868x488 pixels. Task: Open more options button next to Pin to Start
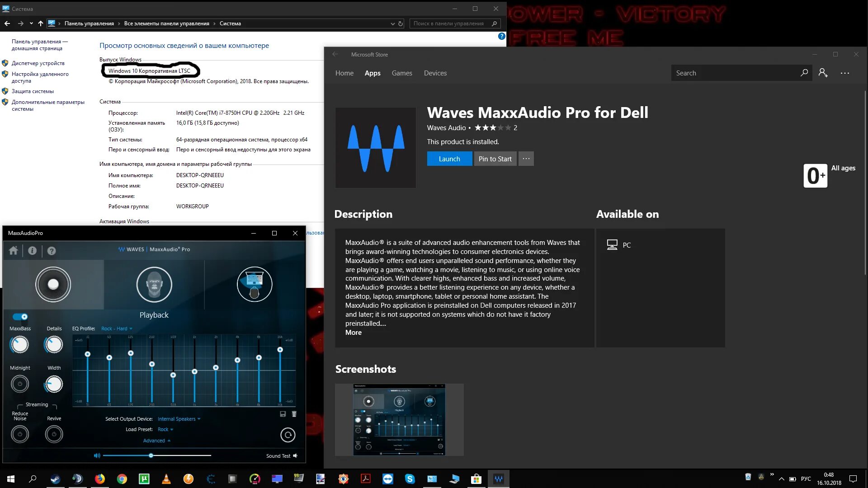526,159
